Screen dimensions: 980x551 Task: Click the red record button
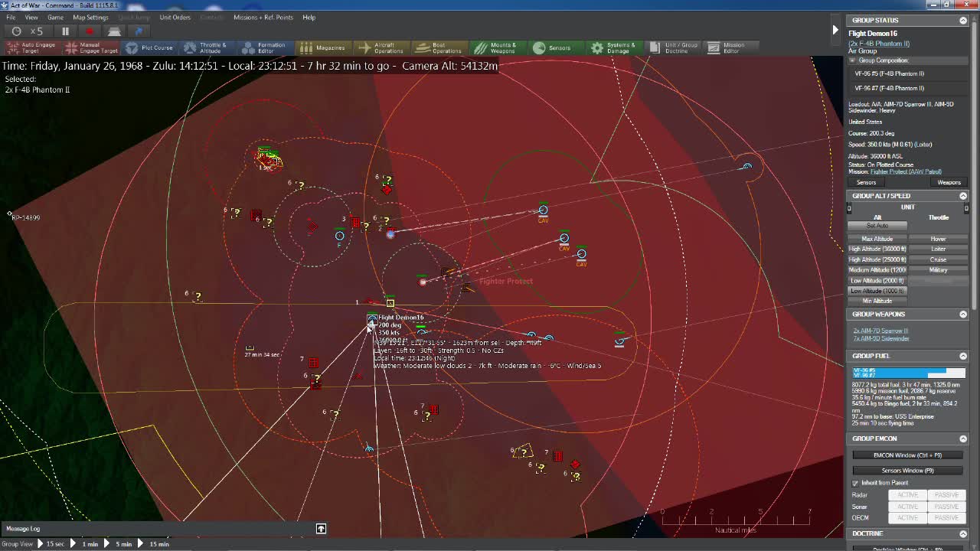pos(90,31)
